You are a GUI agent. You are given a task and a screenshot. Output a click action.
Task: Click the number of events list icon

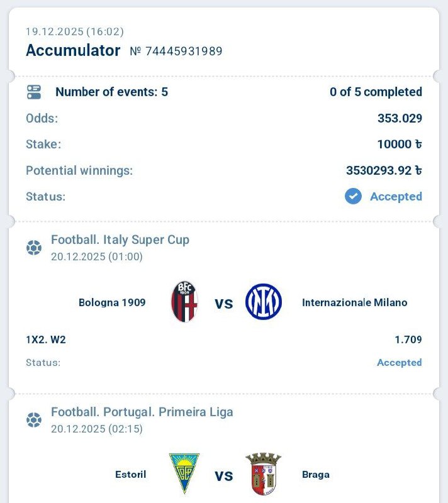34,92
